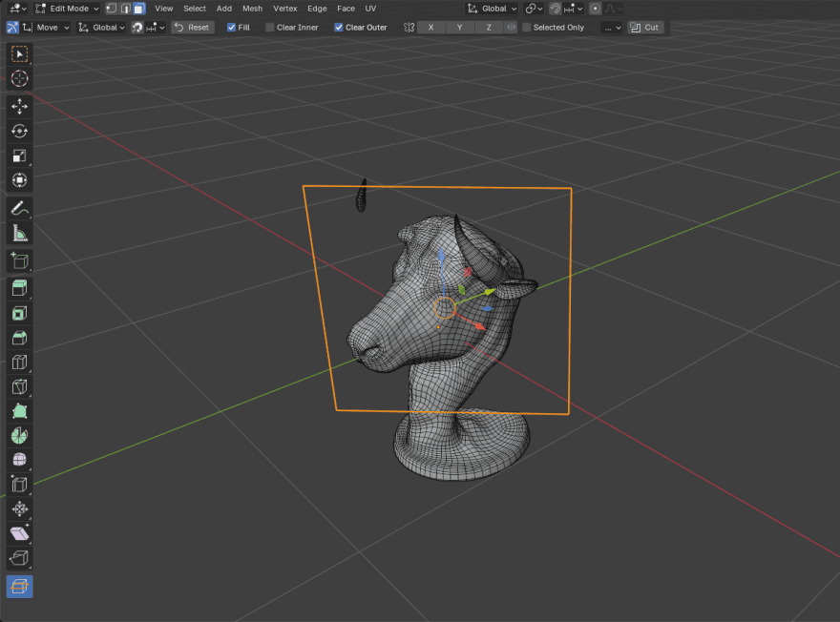
Task: Select the Scale tool
Action: [x=19, y=155]
